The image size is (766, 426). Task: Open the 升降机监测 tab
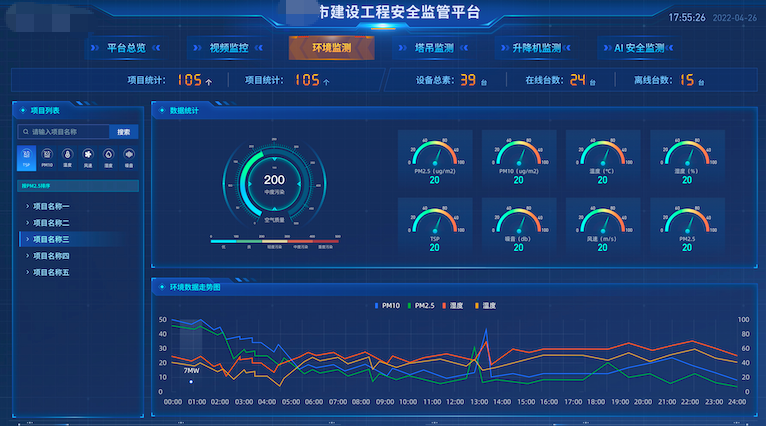pyautogui.click(x=536, y=48)
